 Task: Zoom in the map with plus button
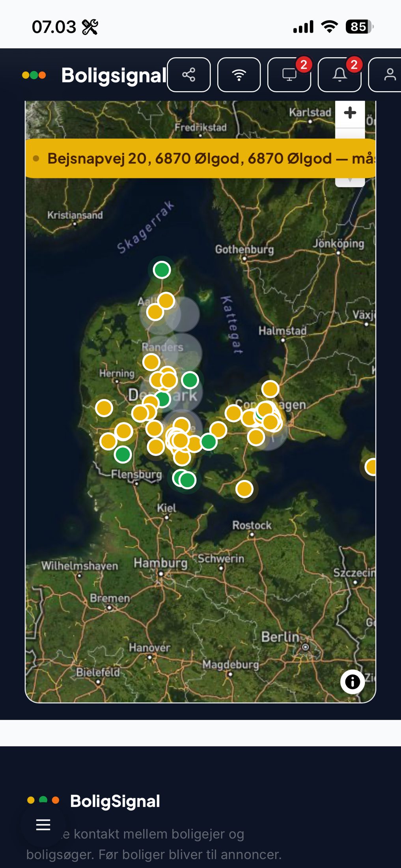tap(350, 113)
